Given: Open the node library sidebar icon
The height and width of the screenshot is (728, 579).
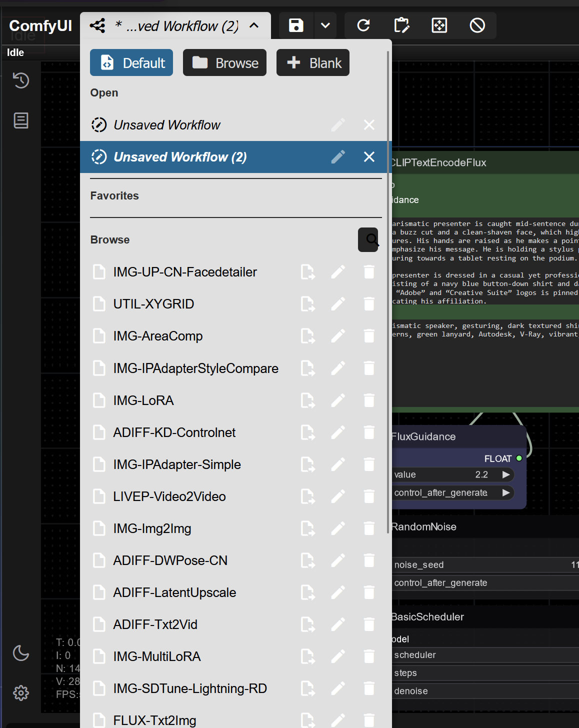Looking at the screenshot, I should click(x=20, y=120).
